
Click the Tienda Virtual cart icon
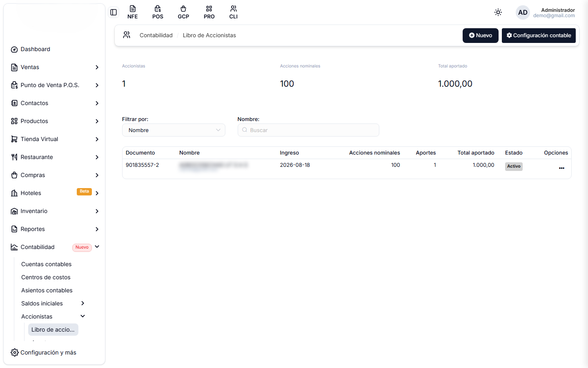(x=14, y=139)
